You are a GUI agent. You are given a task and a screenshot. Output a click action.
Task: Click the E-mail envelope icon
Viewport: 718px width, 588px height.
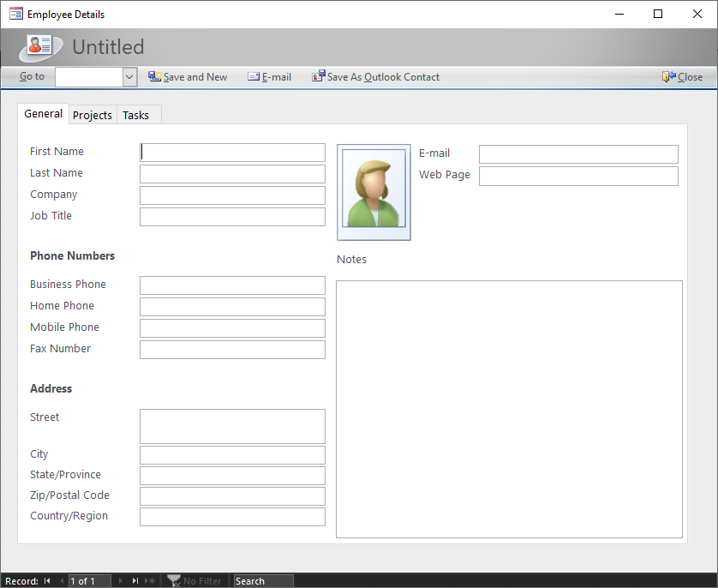pos(254,76)
